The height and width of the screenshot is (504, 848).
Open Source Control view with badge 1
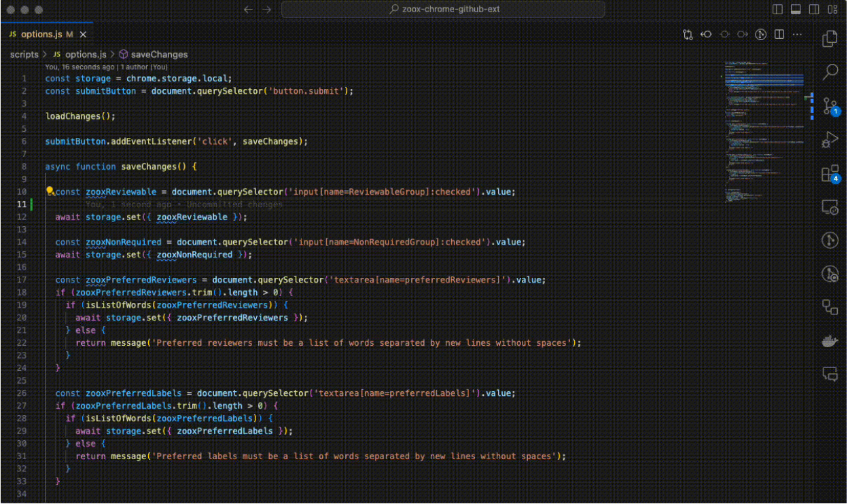click(x=830, y=106)
